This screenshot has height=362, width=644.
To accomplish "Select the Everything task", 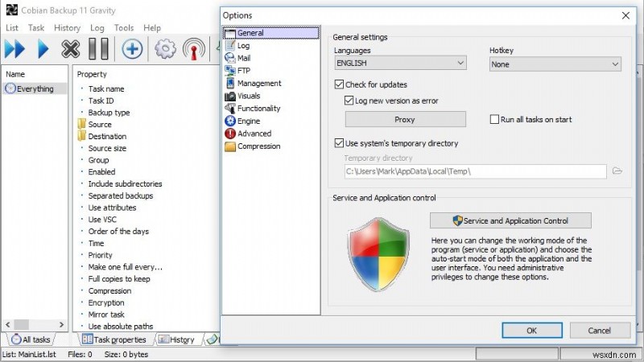I will coord(35,88).
